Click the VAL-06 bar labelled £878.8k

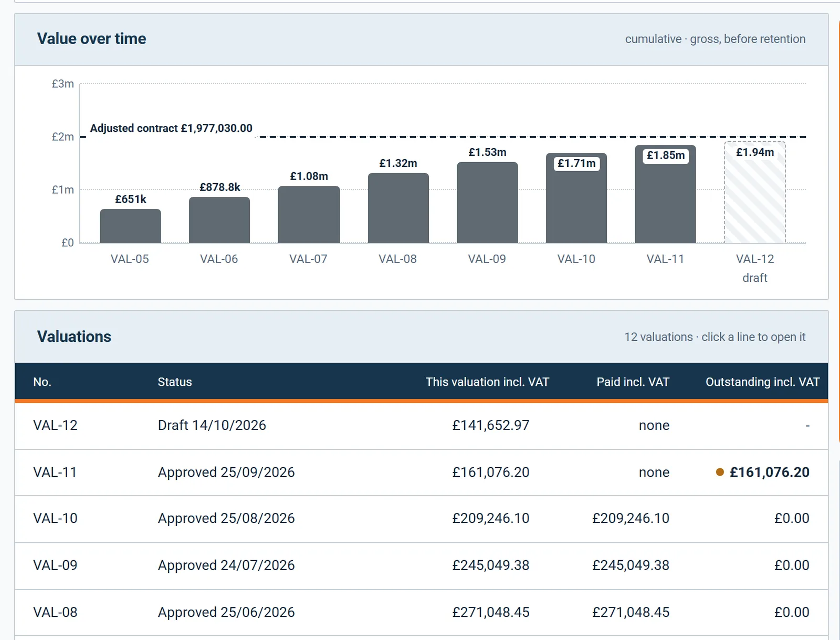(219, 220)
